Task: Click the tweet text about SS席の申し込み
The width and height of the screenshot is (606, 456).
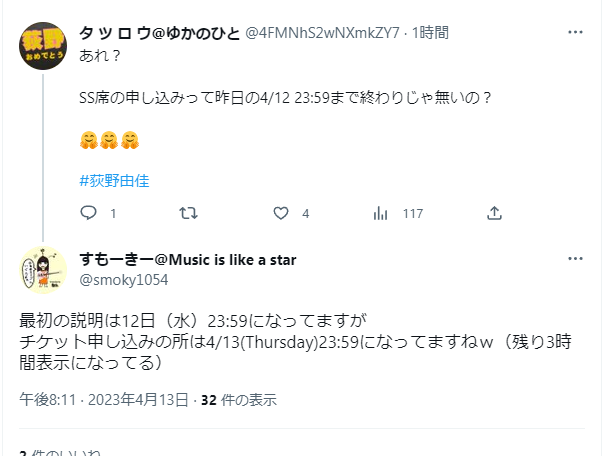Action: coord(285,97)
